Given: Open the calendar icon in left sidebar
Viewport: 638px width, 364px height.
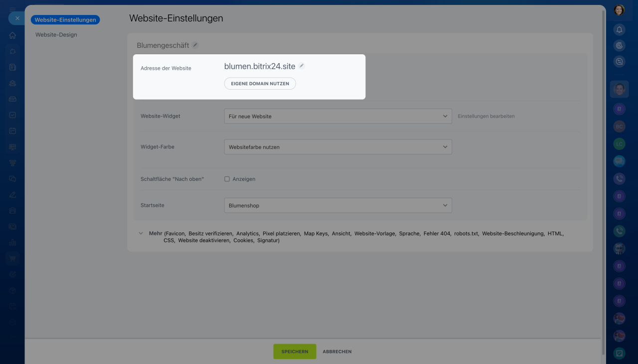Looking at the screenshot, I should tap(12, 131).
